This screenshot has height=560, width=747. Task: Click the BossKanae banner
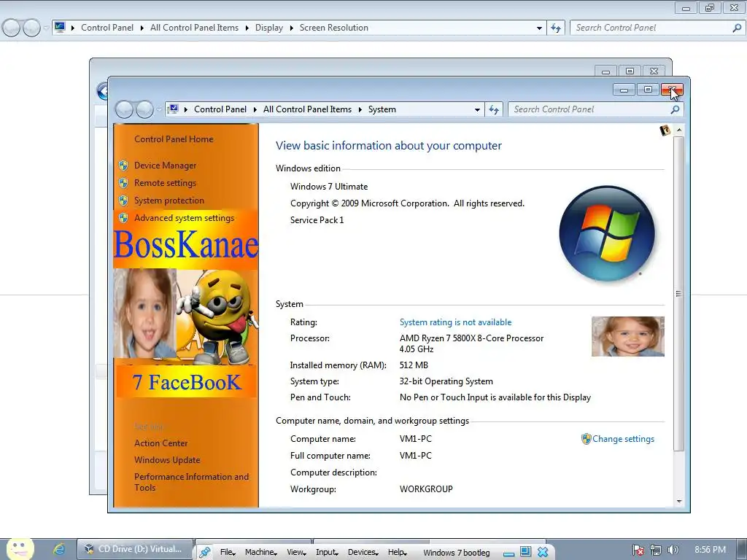pos(186,245)
